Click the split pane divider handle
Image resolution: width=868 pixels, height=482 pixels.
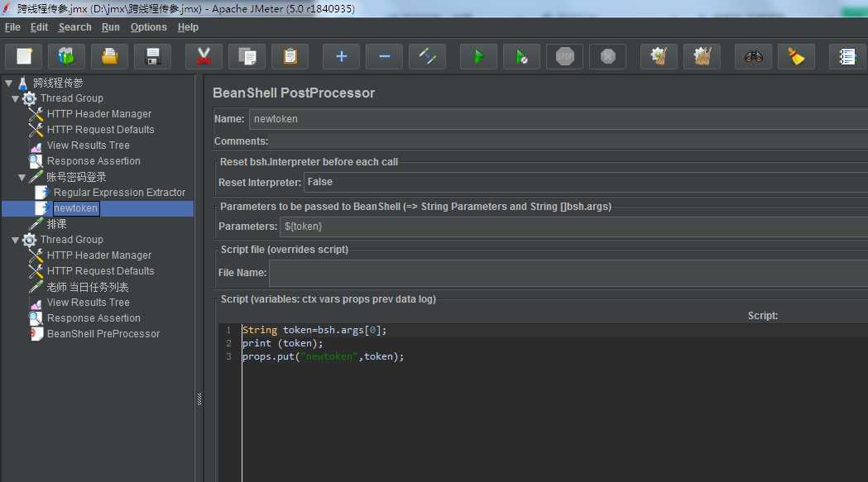199,399
